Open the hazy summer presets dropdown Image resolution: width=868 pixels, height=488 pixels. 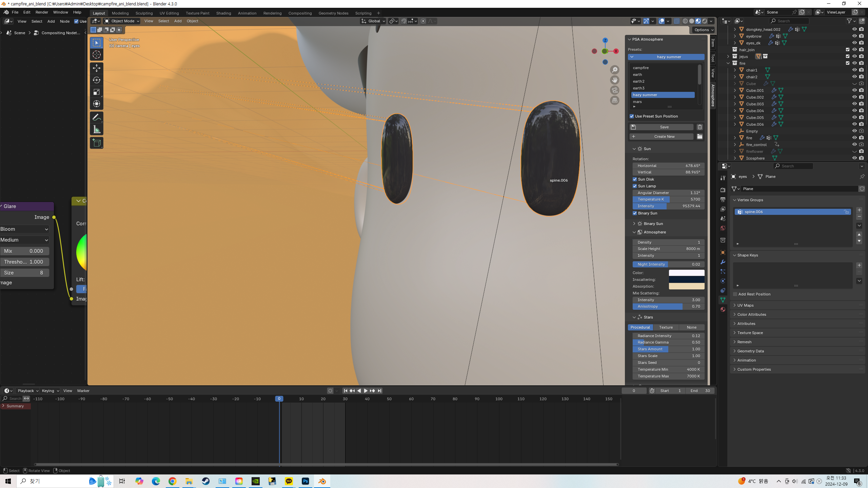click(x=666, y=57)
